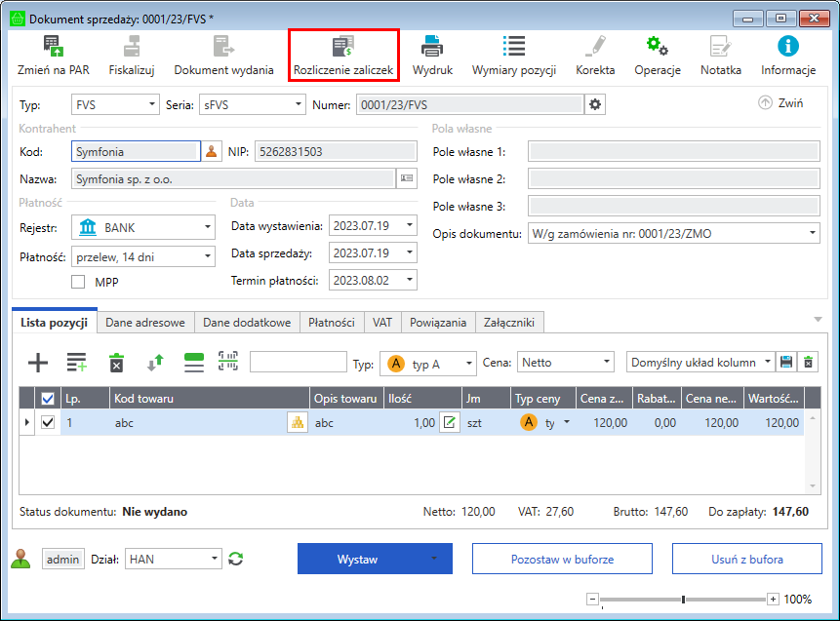Open Wymiary pozycji in the toolbar
This screenshot has width=840, height=621.
(x=513, y=55)
